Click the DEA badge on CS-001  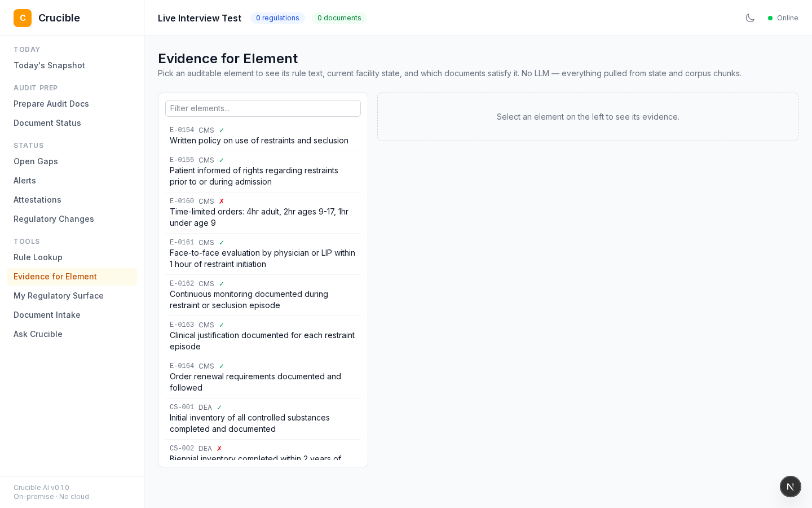[x=205, y=408]
